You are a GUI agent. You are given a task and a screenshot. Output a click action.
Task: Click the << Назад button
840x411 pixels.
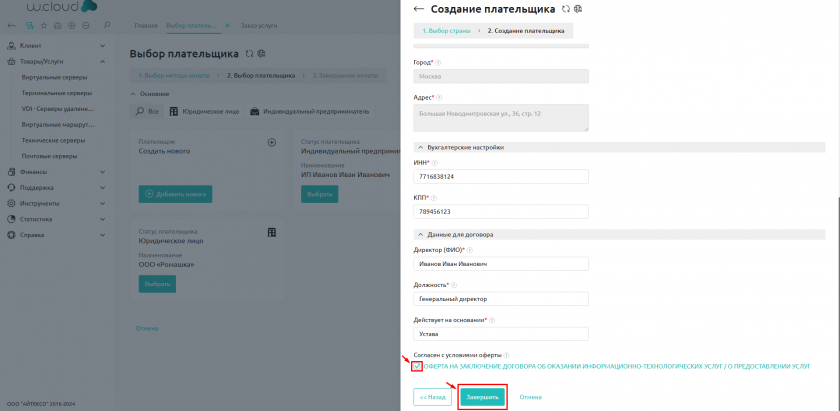(432, 397)
